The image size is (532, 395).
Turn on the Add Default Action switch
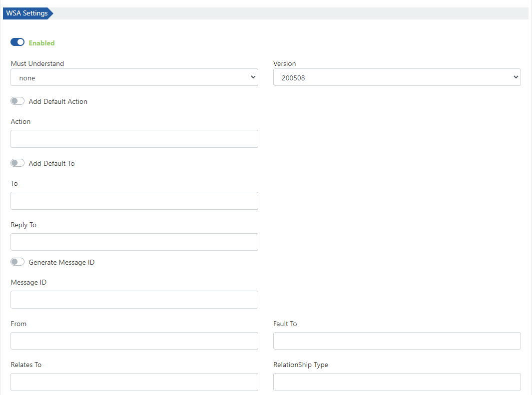coord(17,101)
